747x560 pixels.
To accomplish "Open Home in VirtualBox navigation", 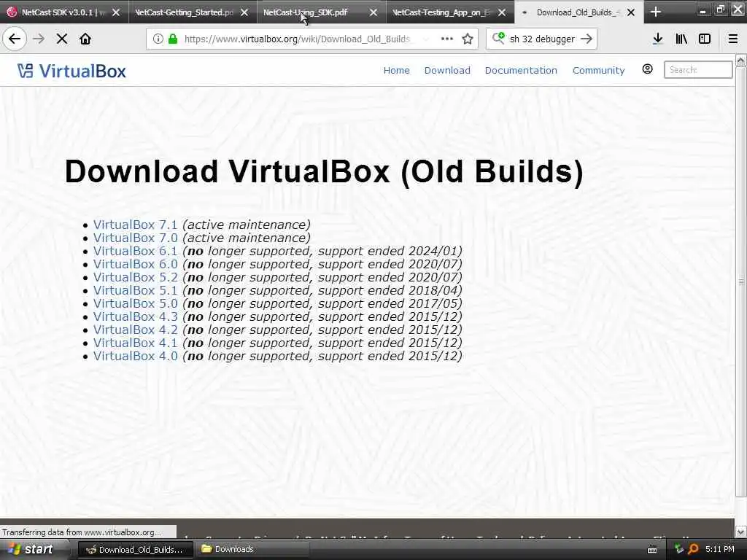I will tap(396, 70).
